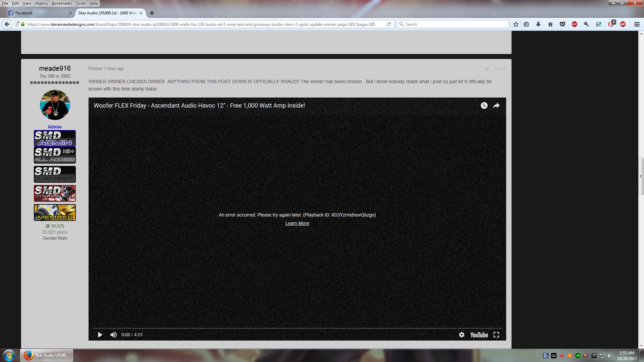Open the YouTube video title link
Image resolution: width=644 pixels, height=362 pixels.
click(x=199, y=105)
